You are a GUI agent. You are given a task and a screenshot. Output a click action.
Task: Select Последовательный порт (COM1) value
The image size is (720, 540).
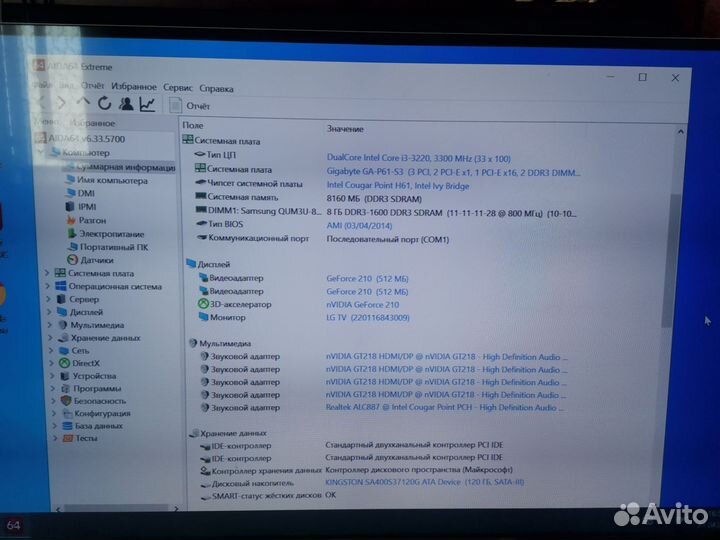click(x=388, y=239)
